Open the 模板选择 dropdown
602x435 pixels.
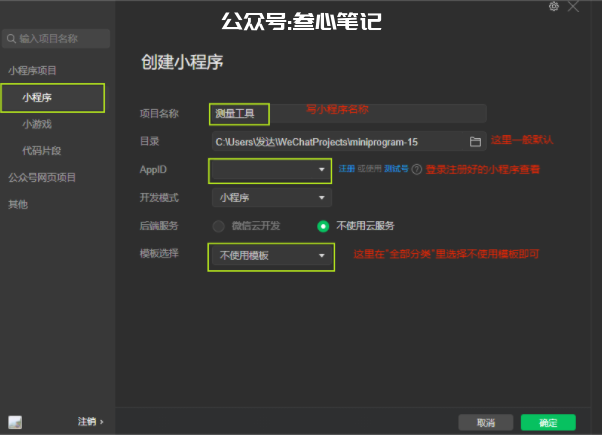pyautogui.click(x=272, y=256)
